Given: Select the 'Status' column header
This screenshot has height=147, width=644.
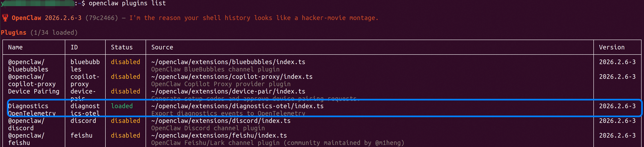Looking at the screenshot, I should pos(122,47).
